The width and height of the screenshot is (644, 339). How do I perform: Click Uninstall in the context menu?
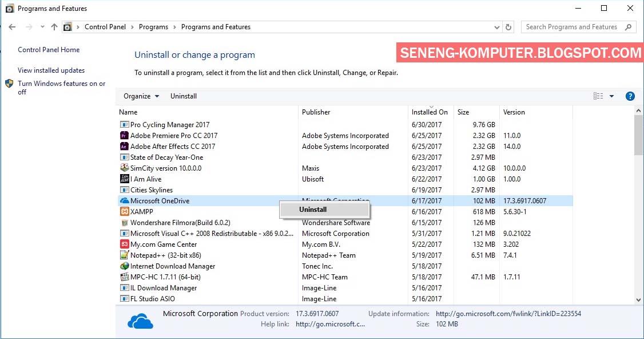tap(313, 210)
